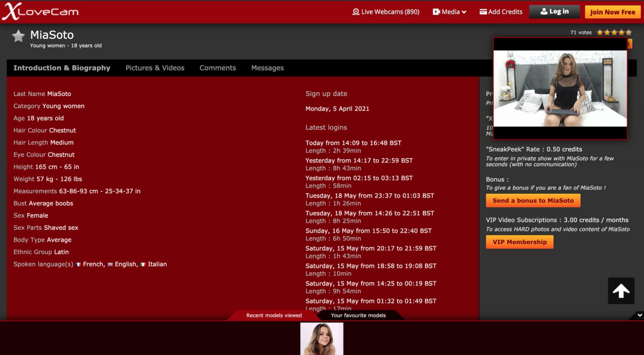Click the star rating beside 71 votes
This screenshot has height=355, width=644.
pyautogui.click(x=614, y=32)
